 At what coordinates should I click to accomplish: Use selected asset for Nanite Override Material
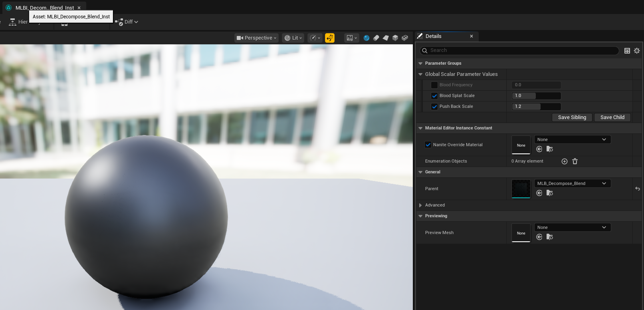click(539, 149)
